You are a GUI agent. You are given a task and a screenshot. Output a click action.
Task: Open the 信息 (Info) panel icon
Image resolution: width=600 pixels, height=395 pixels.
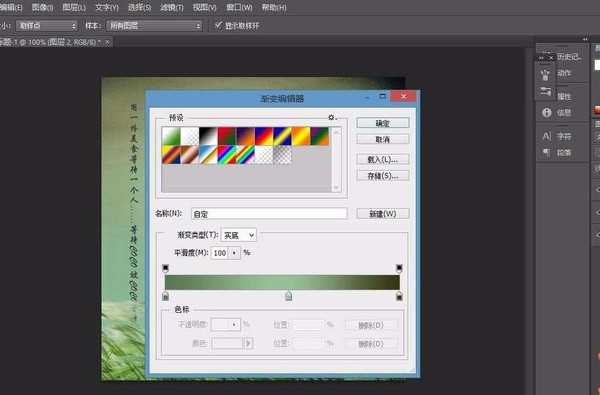coord(546,113)
